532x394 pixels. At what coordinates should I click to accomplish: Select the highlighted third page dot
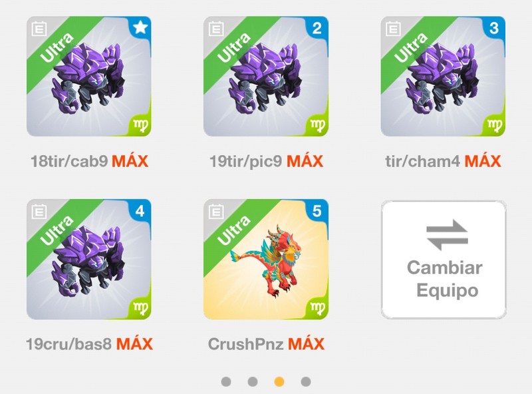click(x=279, y=382)
